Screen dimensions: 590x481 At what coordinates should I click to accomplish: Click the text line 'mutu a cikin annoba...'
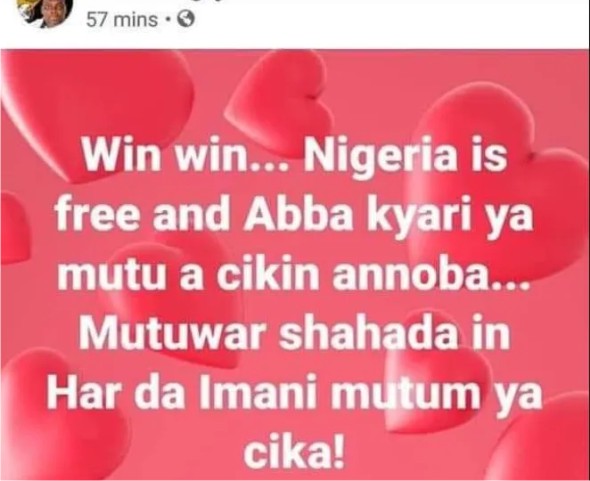click(x=292, y=277)
